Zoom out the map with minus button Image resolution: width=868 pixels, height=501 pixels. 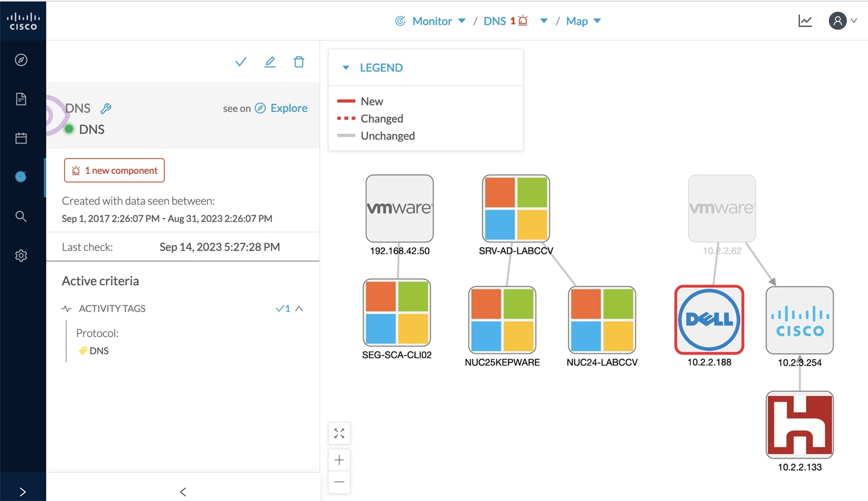tap(340, 482)
